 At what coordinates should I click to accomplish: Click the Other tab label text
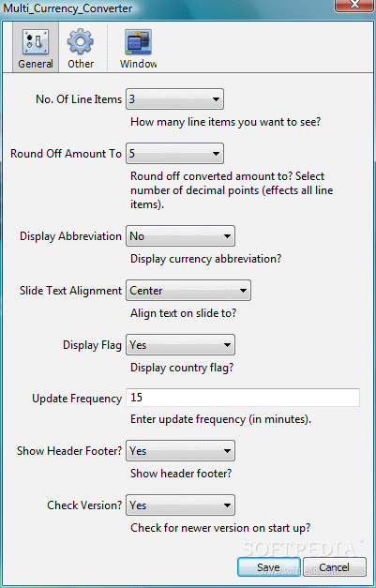[81, 64]
